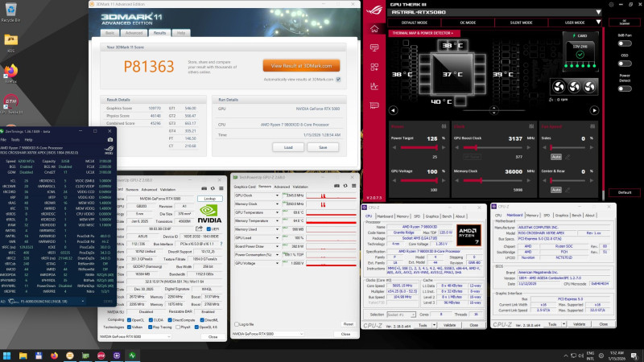Open hamburger menu in GPU-Z Sensors window
The width and height of the screenshot is (644, 362).
click(x=353, y=186)
